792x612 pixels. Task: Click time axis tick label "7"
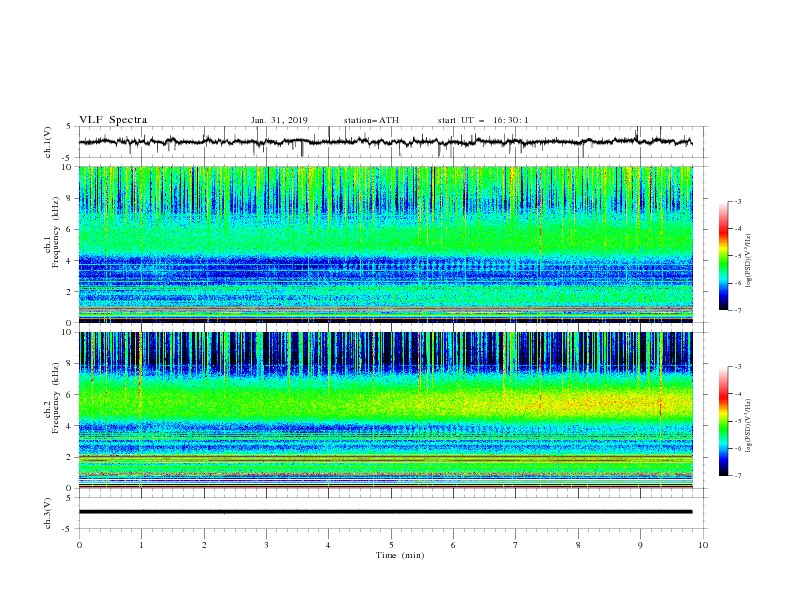[x=515, y=545]
